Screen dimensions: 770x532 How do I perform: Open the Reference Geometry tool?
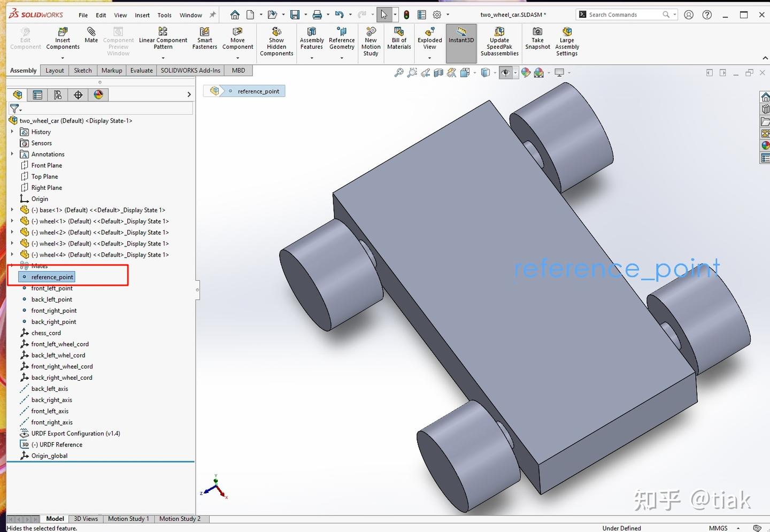[342, 37]
